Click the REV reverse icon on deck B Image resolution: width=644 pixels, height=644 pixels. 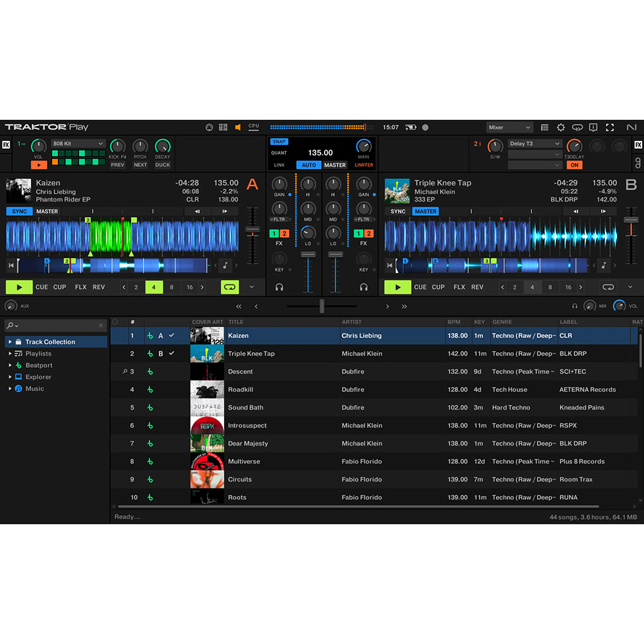pyautogui.click(x=477, y=287)
